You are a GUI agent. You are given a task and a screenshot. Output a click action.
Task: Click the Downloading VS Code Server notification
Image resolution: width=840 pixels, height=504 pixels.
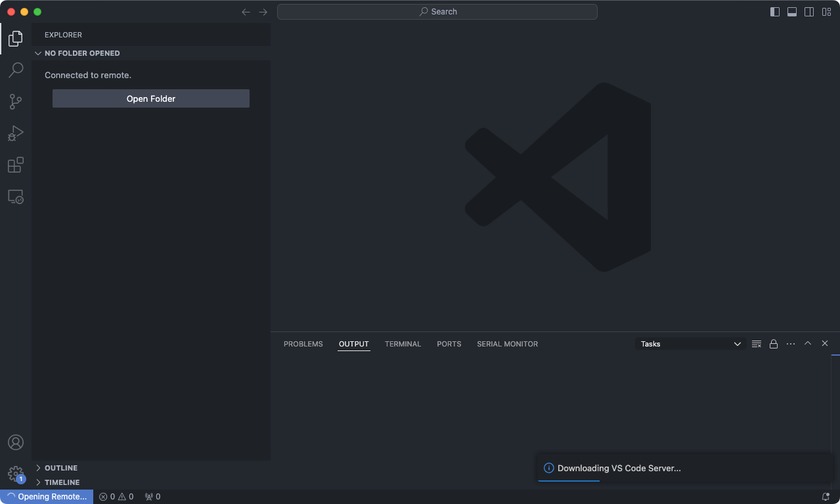[x=686, y=468]
